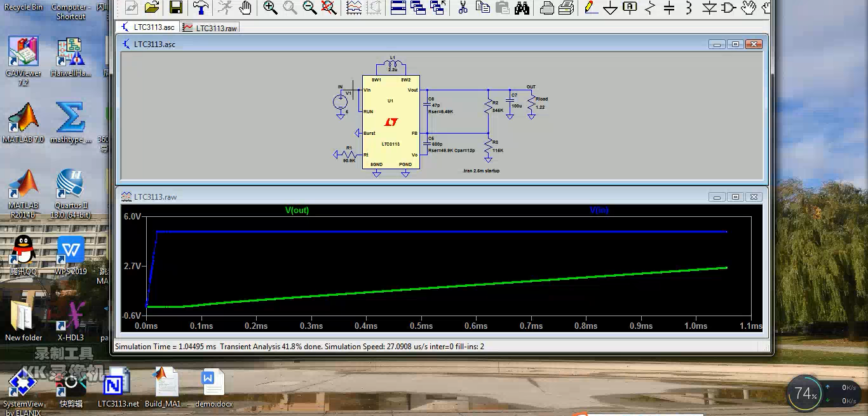Image resolution: width=868 pixels, height=416 pixels.
Task: Open the component gate library icon
Action: pyautogui.click(x=729, y=8)
